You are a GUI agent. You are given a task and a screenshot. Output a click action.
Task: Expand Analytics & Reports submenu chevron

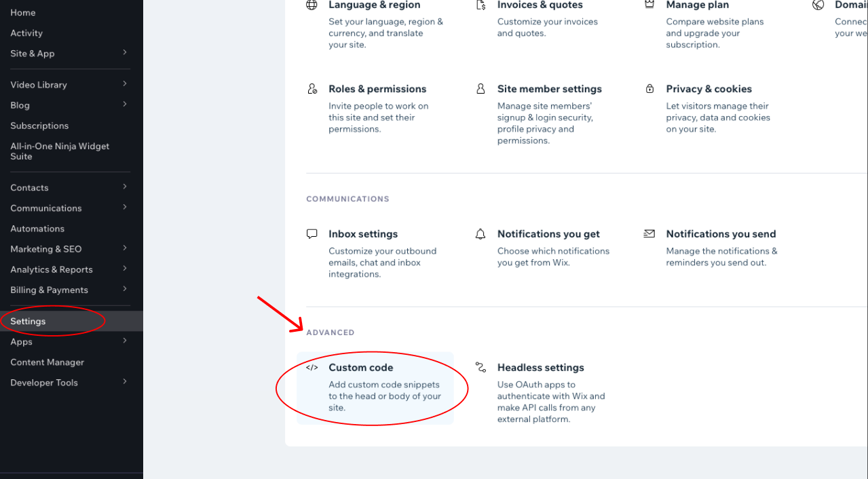coord(125,269)
